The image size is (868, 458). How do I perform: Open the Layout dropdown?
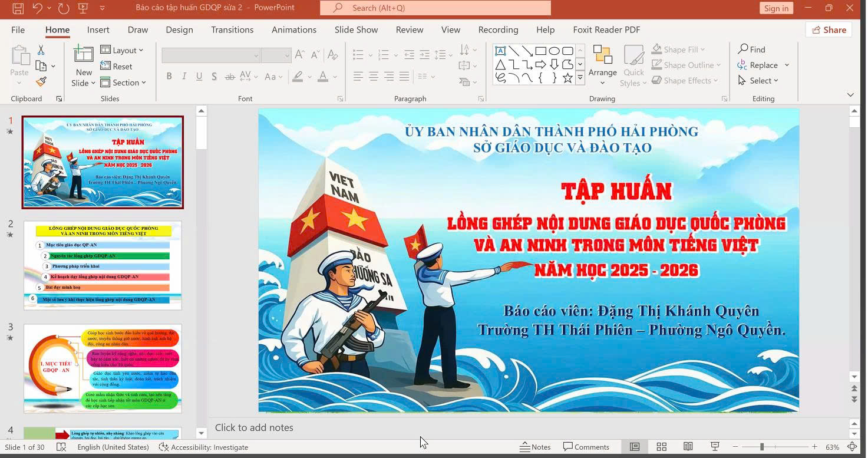pos(122,50)
